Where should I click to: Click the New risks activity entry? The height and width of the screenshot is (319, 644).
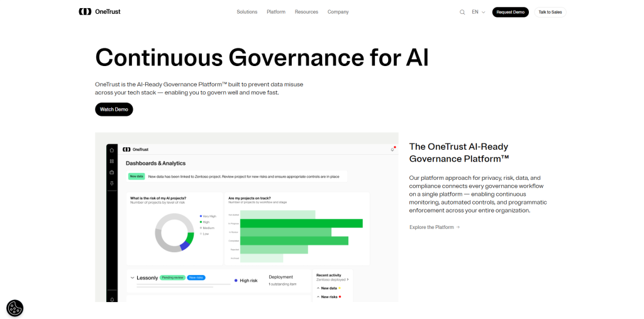coord(329,297)
